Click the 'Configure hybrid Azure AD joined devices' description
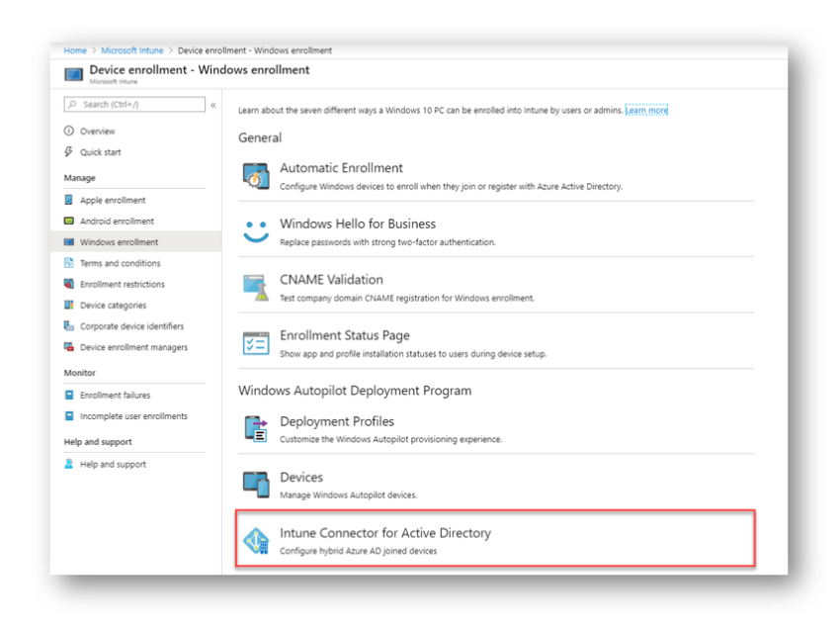This screenshot has width=840, height=628. click(359, 551)
